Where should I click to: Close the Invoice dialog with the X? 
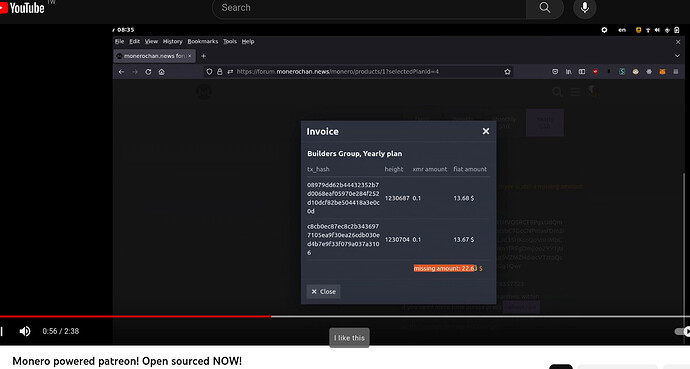[x=486, y=131]
